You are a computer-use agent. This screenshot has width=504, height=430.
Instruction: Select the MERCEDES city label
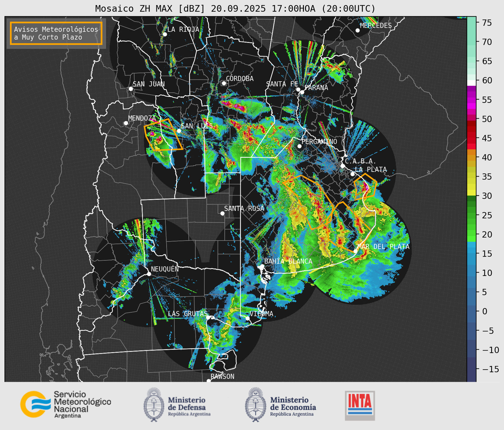[376, 25]
